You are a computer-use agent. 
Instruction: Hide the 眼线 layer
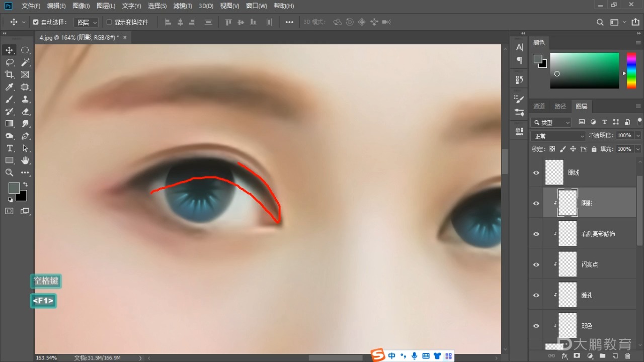pos(536,173)
